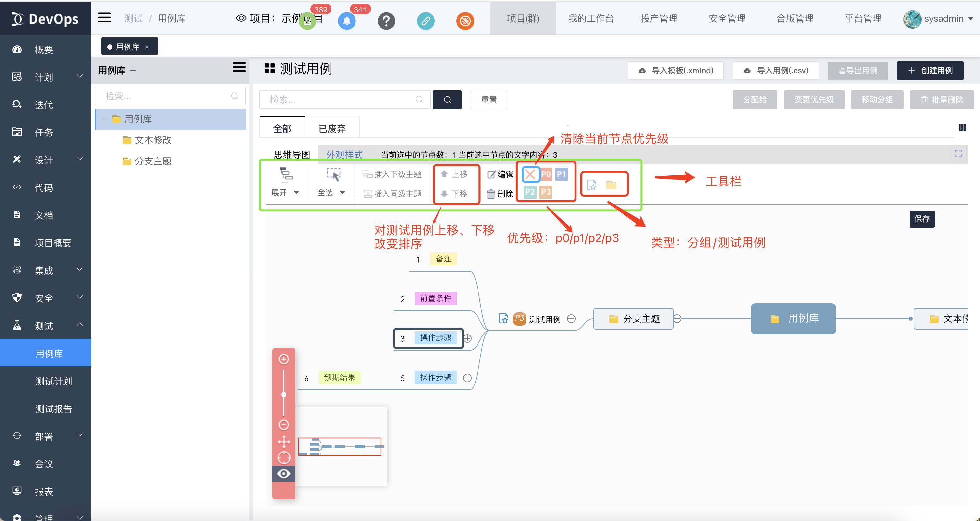Expand node 3 操作步骤 plus circle
This screenshot has width=980, height=521.
point(468,338)
